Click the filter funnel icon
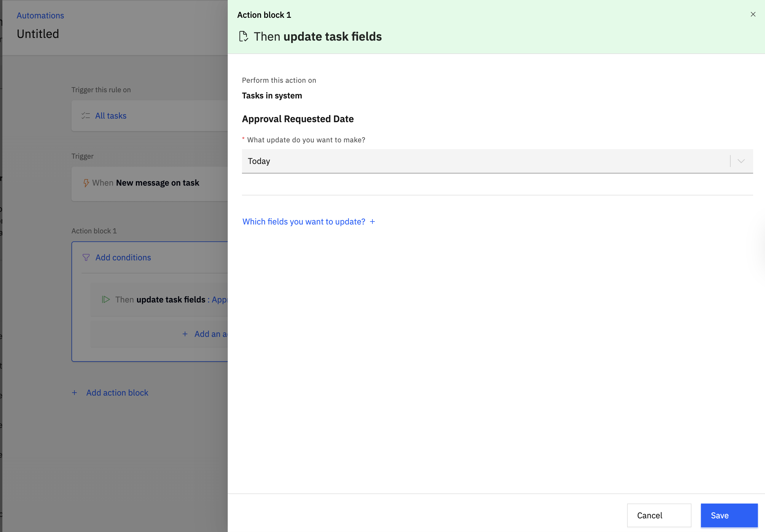 click(x=86, y=257)
